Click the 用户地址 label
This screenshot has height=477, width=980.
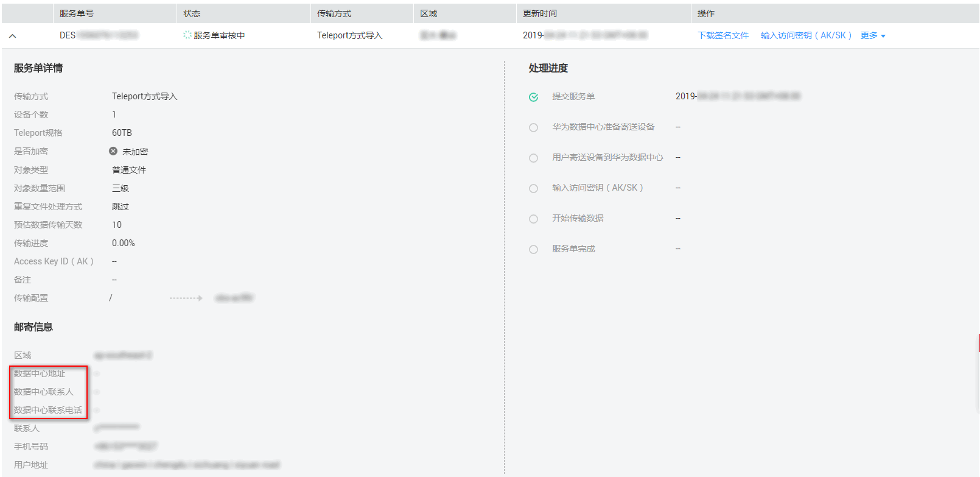[x=31, y=465]
